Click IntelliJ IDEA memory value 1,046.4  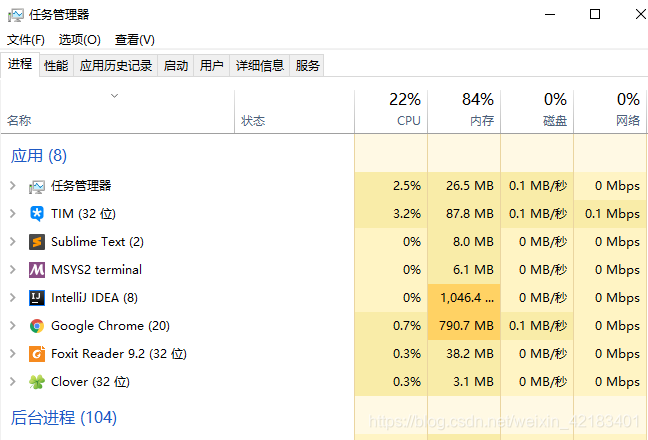click(x=467, y=298)
